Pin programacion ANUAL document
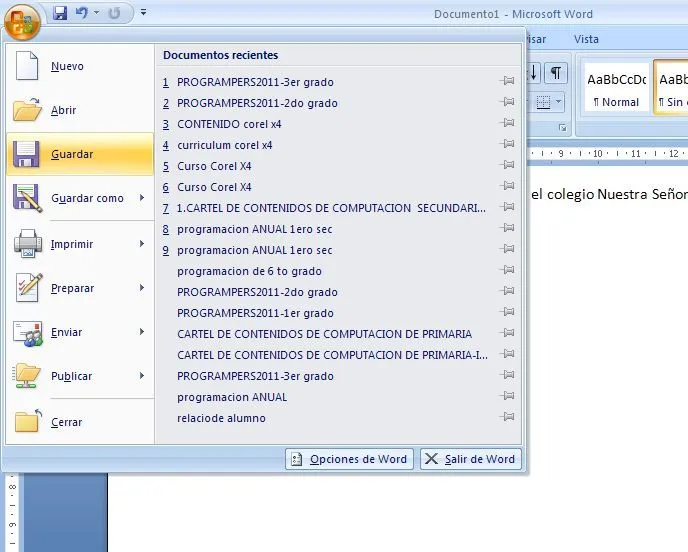Screen dimensions: 688x552 [x=507, y=396]
